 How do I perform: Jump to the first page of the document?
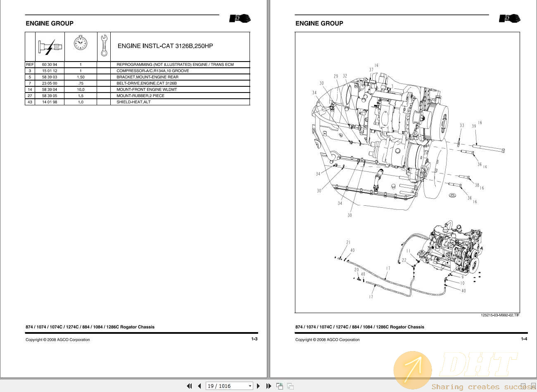[189, 386]
